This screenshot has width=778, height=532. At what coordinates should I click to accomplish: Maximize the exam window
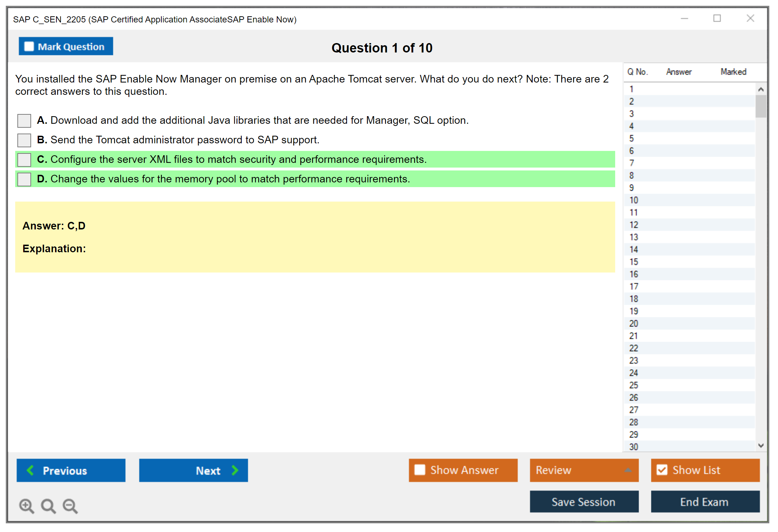tap(717, 18)
